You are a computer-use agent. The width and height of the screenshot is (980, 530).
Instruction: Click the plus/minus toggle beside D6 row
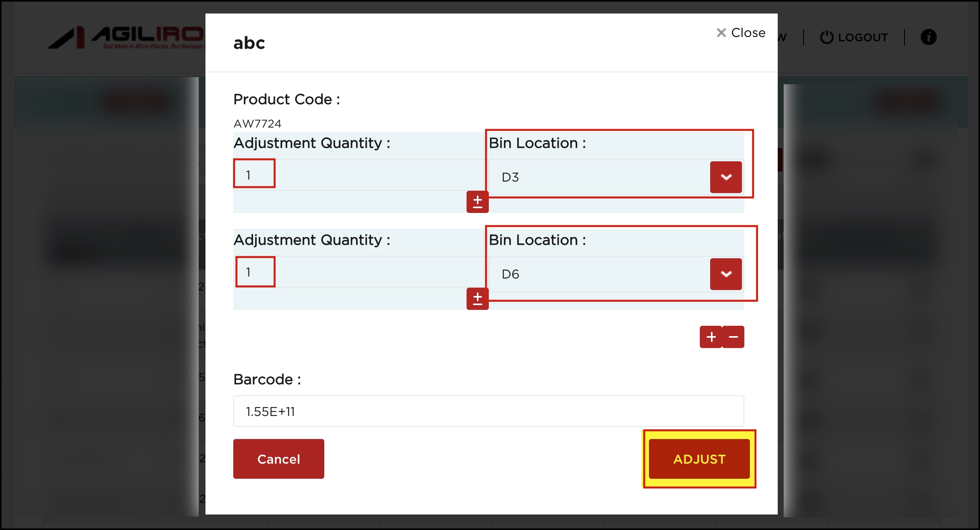(x=477, y=299)
